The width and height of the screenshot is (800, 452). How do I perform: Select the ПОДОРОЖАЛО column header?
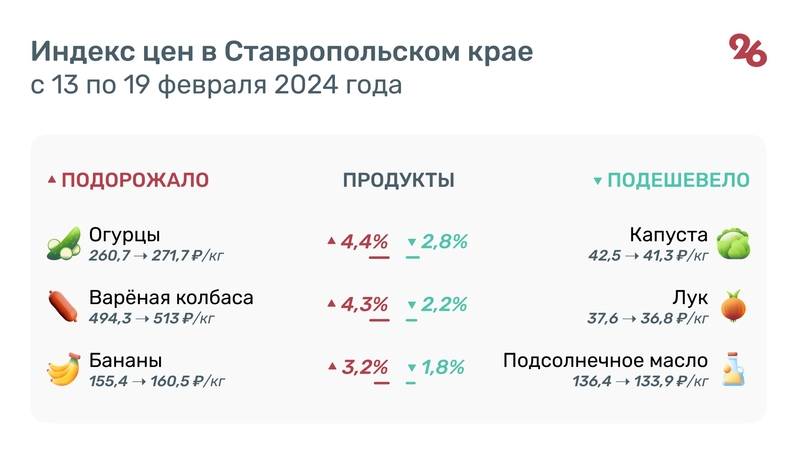click(x=135, y=181)
